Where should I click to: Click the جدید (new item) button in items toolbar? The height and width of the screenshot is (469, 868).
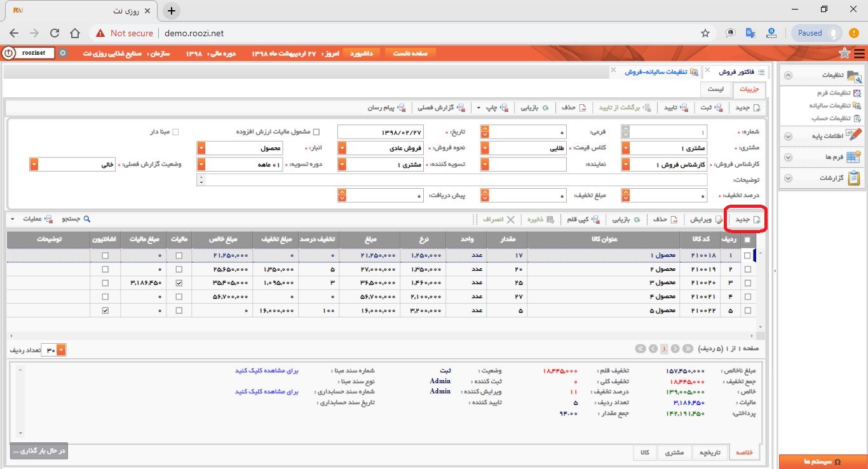click(747, 220)
